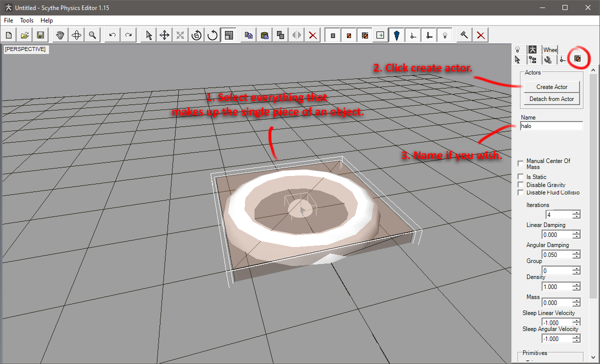Switch to the axis joint panel tab
This screenshot has width=600, height=364.
(x=563, y=59)
